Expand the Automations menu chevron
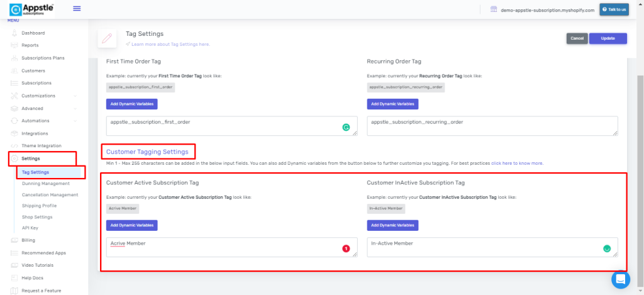Viewport: 644px width, 295px height. [75, 121]
